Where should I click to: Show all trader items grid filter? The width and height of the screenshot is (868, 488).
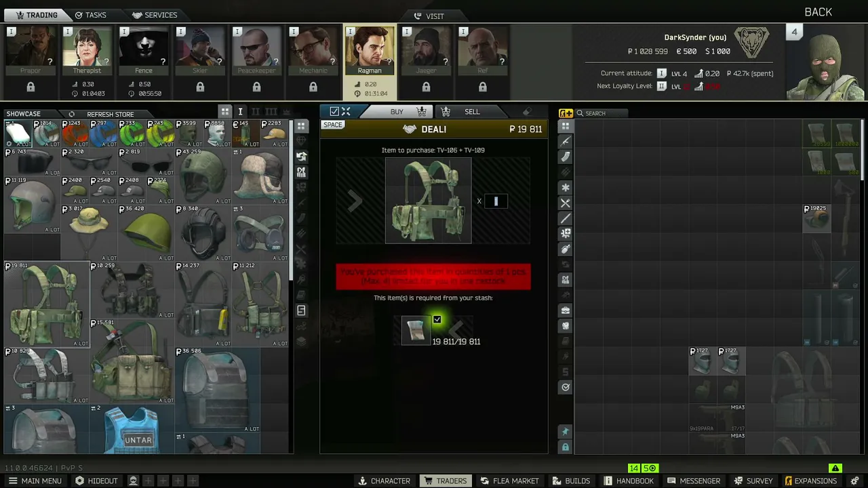coord(225,112)
